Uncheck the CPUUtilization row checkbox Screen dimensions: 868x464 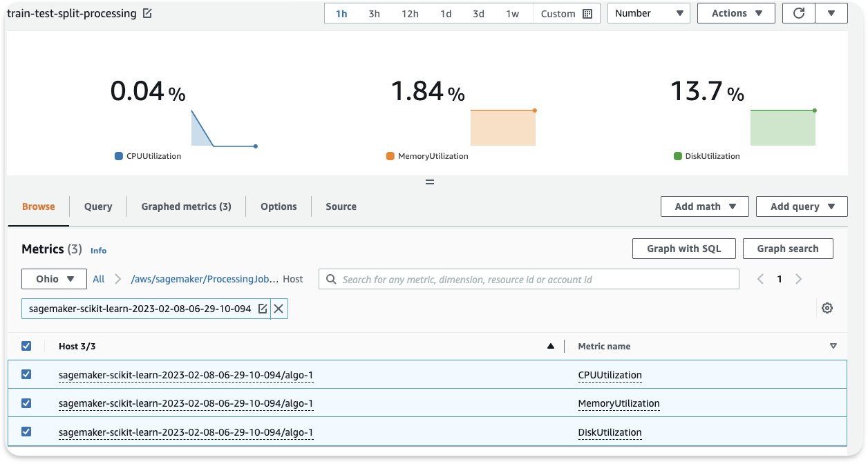26,374
